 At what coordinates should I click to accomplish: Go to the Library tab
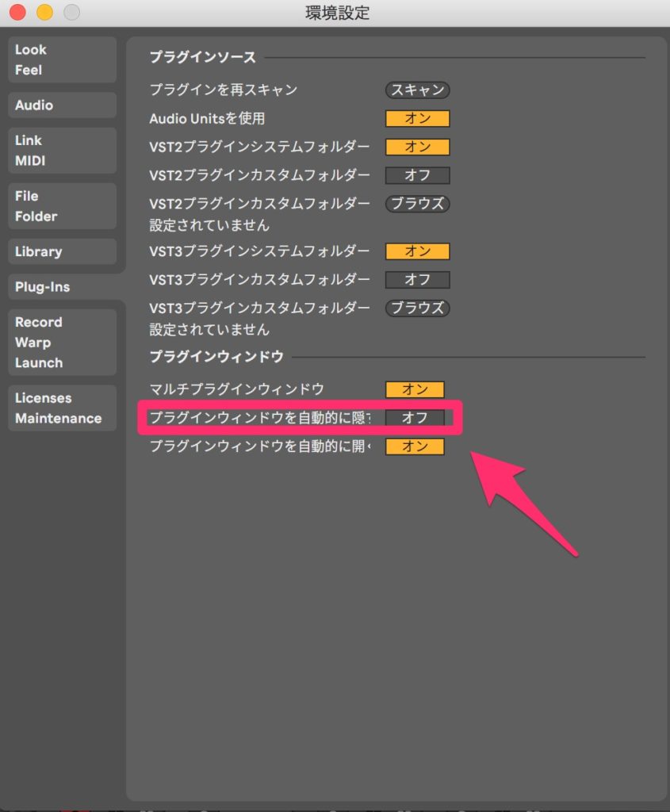point(62,252)
